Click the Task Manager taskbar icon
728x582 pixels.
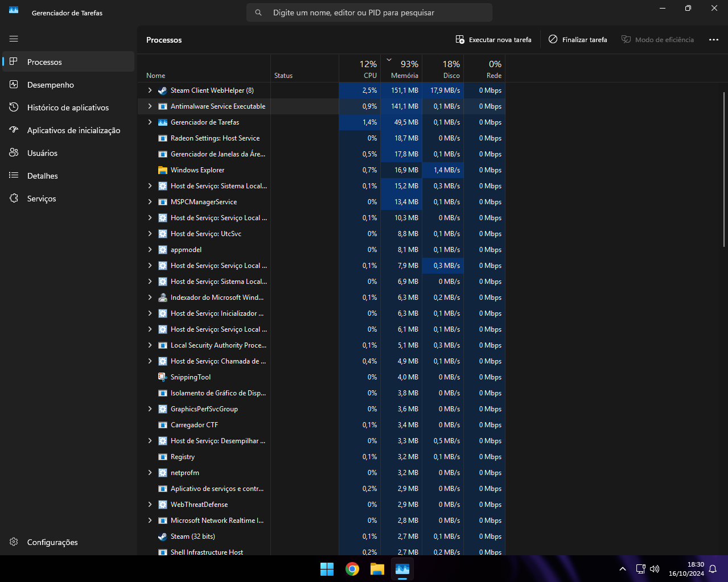[402, 569]
